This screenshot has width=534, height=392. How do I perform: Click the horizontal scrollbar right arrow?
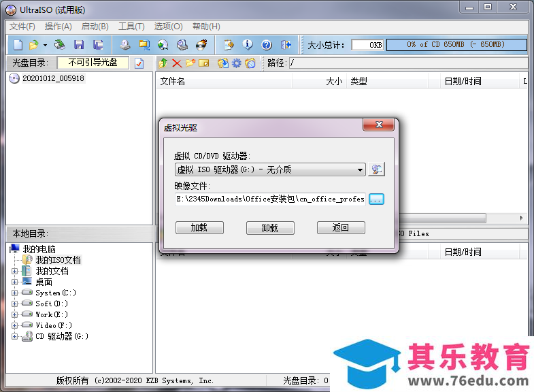point(521,218)
